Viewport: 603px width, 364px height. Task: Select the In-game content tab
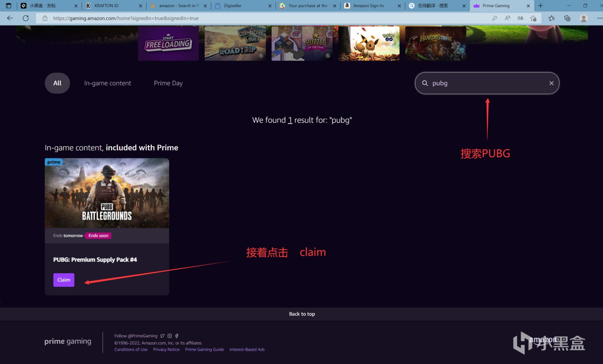(x=108, y=83)
